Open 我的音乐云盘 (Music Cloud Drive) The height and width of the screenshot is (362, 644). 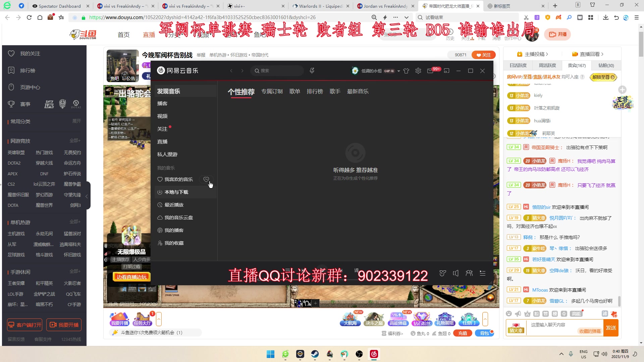click(178, 217)
